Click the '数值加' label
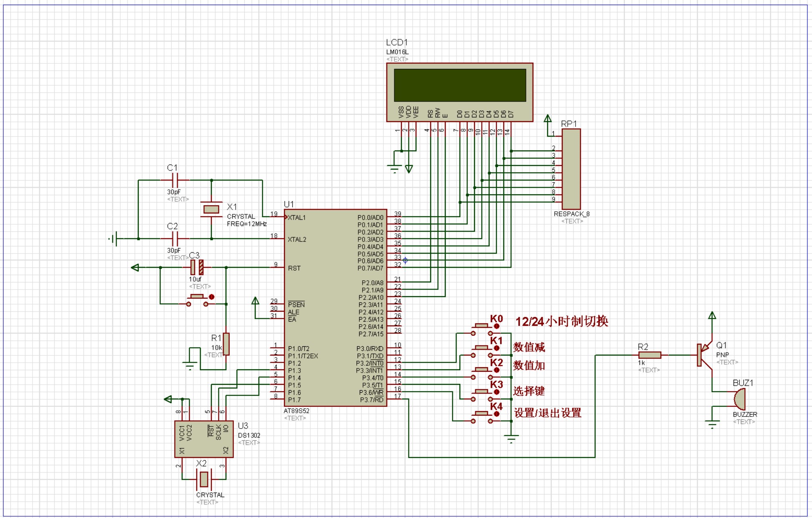This screenshot has height=518, width=812. coord(529,366)
